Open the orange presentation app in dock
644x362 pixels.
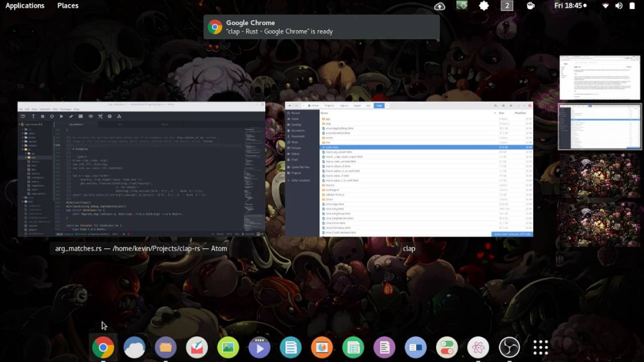click(322, 347)
